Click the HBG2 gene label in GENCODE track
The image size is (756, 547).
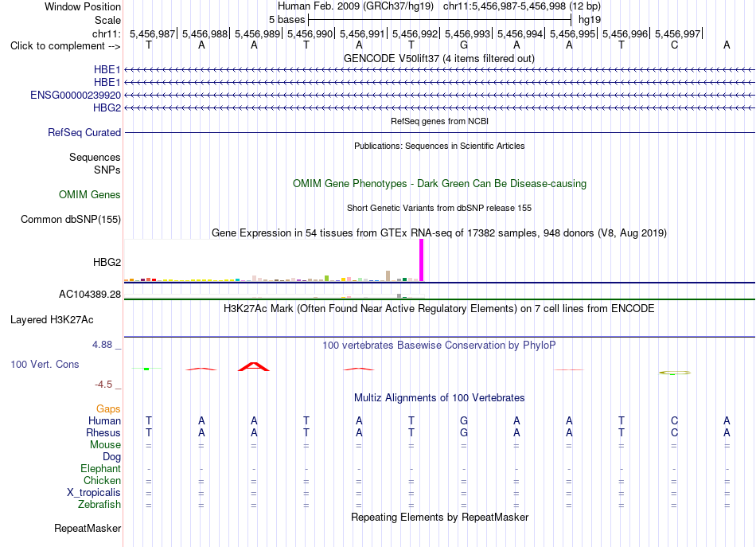pos(107,107)
